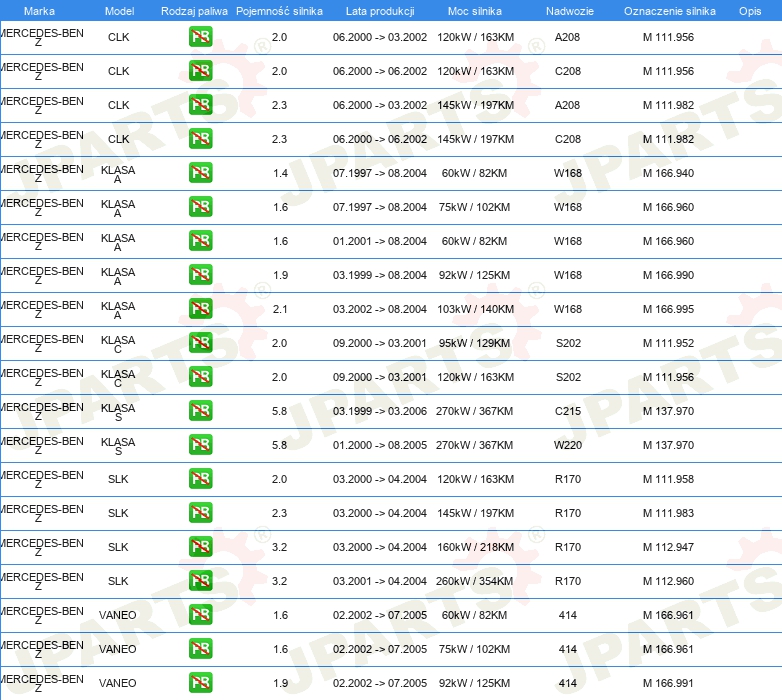Click the fuel icon in the CLK C208 M 111.956 row
The image size is (782, 700).
click(x=200, y=70)
